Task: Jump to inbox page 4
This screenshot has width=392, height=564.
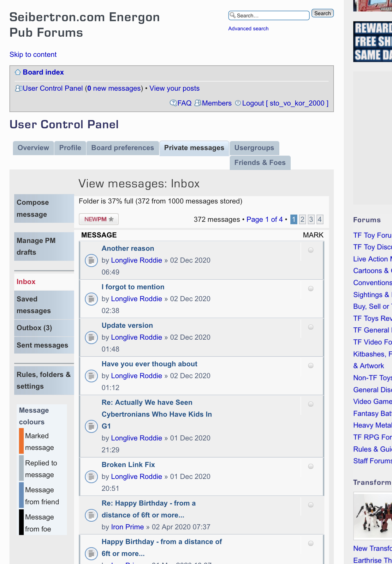Action: click(x=320, y=219)
